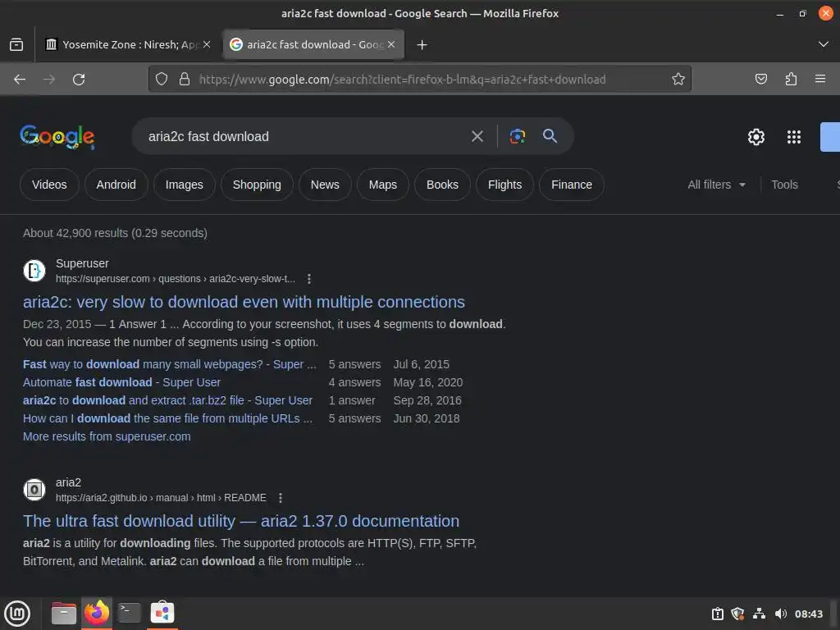This screenshot has height=630, width=840.
Task: Open the Terminal from the taskbar
Action: [x=129, y=613]
